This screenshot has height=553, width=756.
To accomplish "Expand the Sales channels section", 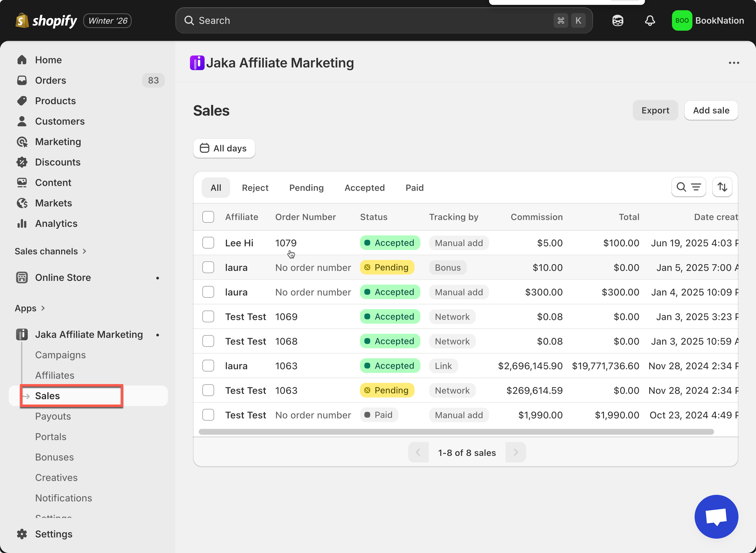I will [x=85, y=251].
